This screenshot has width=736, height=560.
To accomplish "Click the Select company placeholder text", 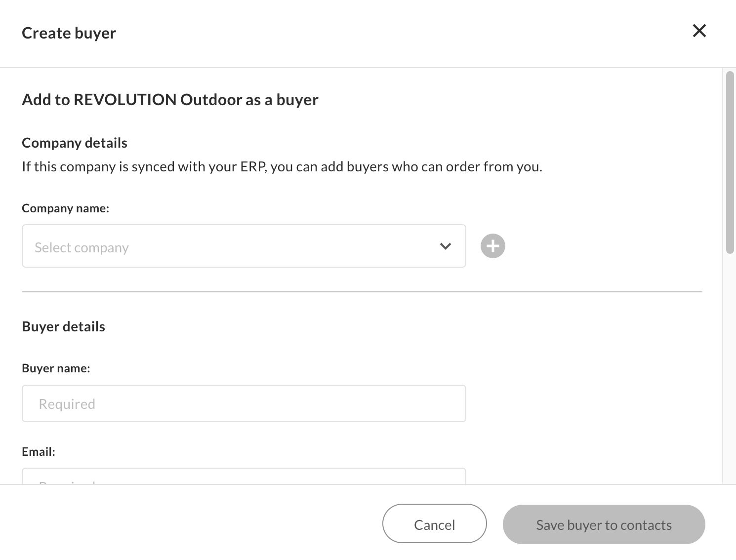I will 82,247.
